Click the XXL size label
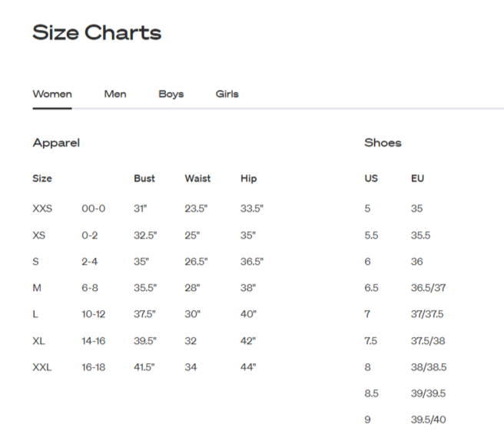Image resolution: width=504 pixels, height=440 pixels. tap(41, 367)
